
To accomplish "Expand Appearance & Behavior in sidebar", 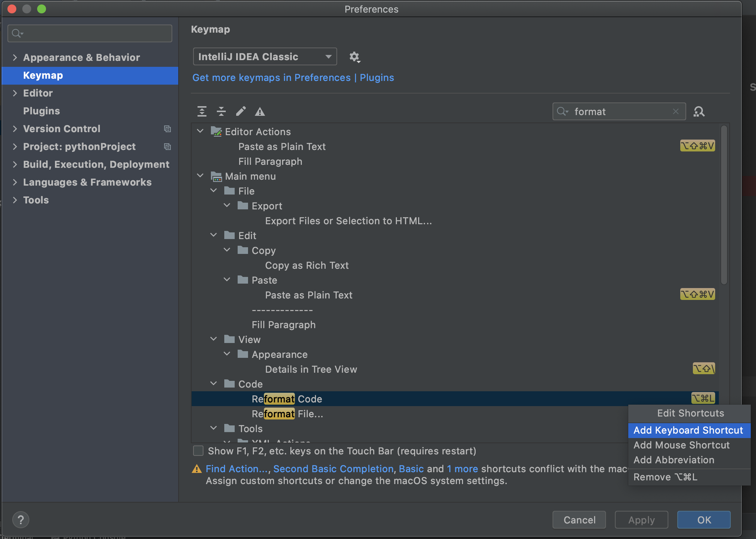I will pyautogui.click(x=15, y=57).
